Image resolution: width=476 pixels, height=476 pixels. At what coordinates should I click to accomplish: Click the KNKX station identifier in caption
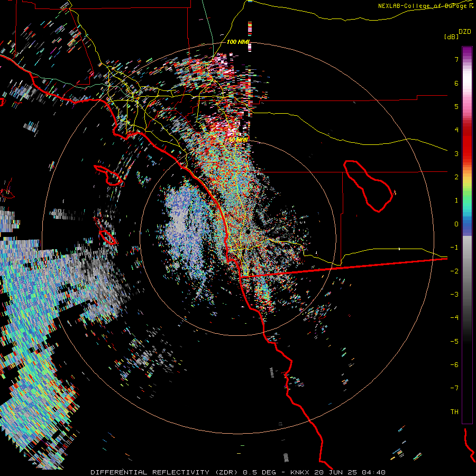300,472
